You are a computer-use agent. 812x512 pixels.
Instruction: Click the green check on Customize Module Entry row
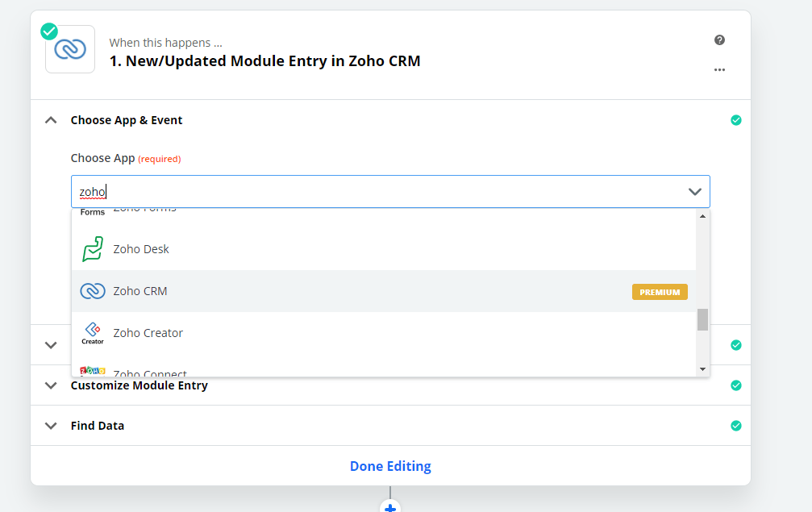click(736, 385)
